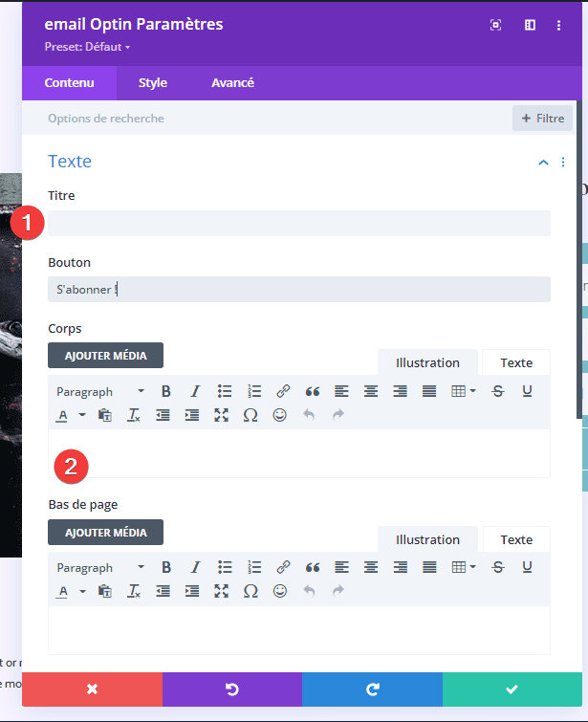Add blockquote in Corps editor
The image size is (588, 722).
[x=313, y=391]
